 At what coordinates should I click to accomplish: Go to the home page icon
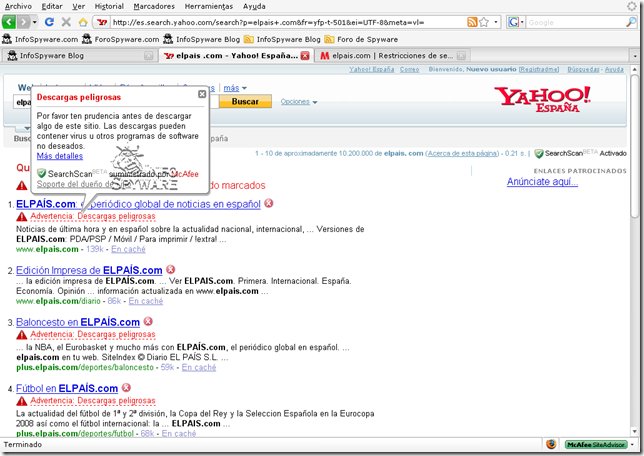click(83, 22)
